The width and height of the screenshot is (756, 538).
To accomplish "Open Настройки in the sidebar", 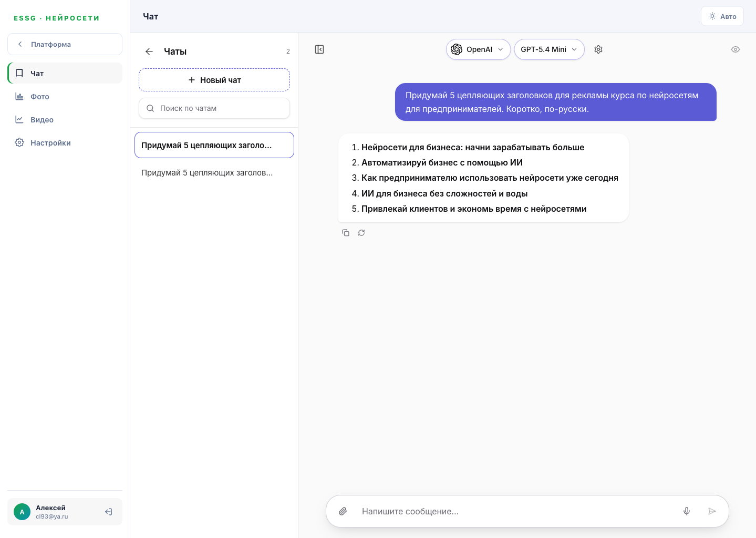I will tap(65, 142).
